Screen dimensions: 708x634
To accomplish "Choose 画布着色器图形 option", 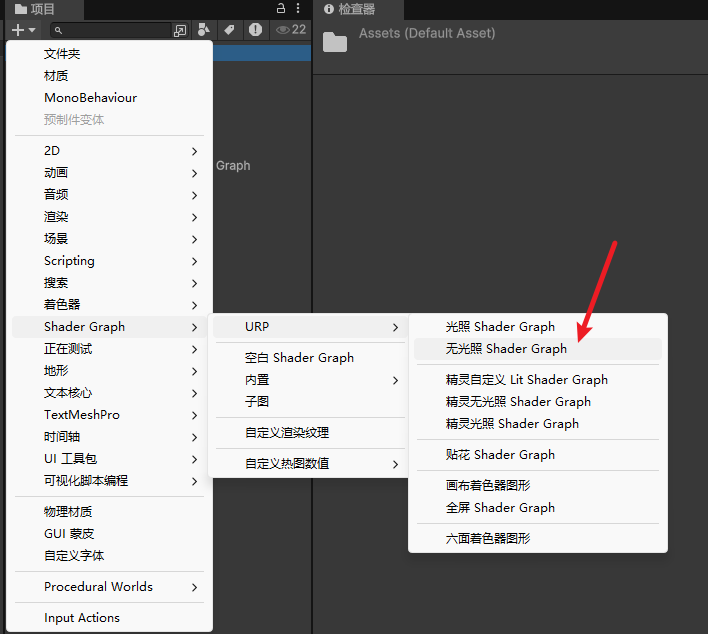I will pyautogui.click(x=538, y=486).
